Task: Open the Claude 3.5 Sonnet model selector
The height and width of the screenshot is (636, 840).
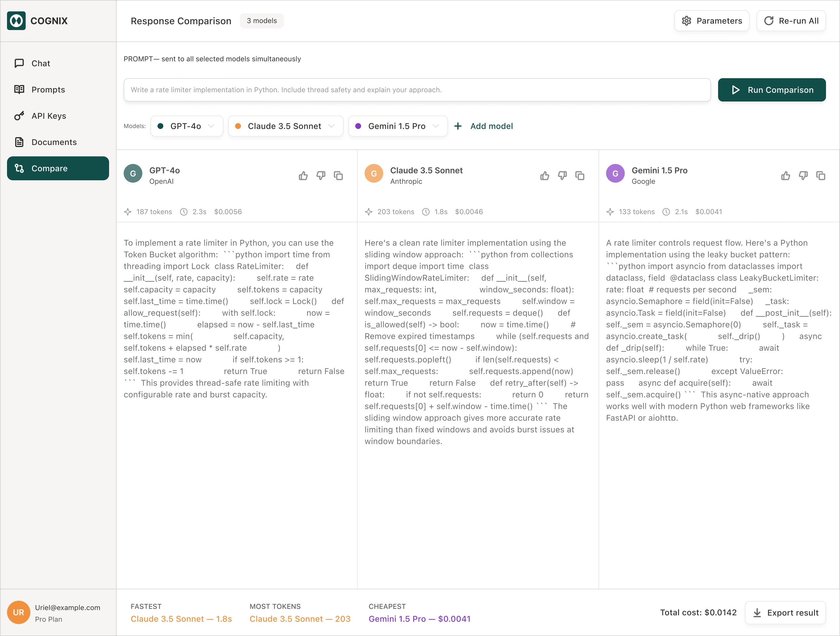Action: click(x=285, y=126)
